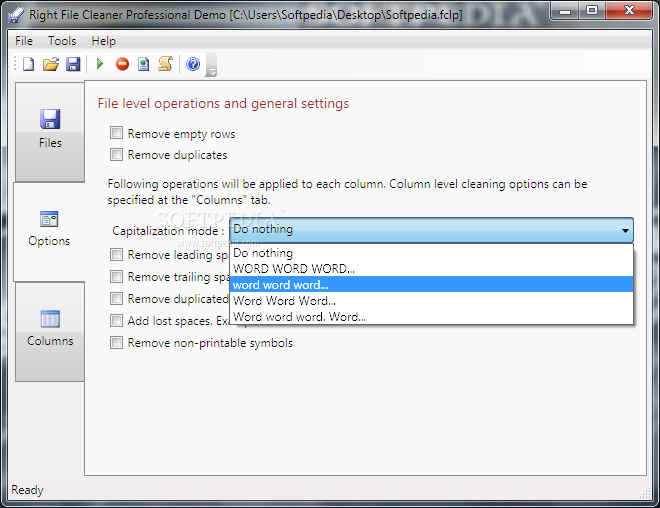Toggle Remove leading spaces checkbox

click(x=117, y=255)
